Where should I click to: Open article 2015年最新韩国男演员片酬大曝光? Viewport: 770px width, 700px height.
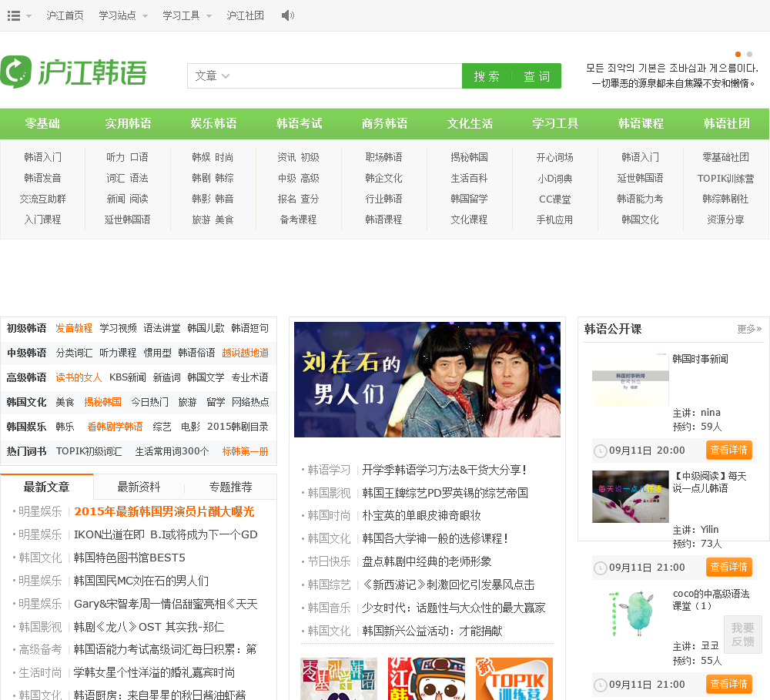[x=164, y=511]
